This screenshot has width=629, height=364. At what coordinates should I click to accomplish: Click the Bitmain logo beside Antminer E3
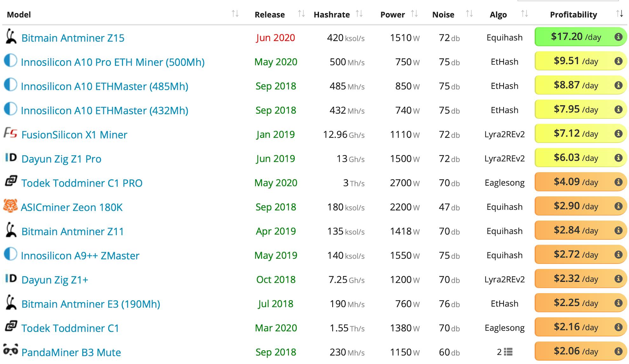(x=11, y=303)
